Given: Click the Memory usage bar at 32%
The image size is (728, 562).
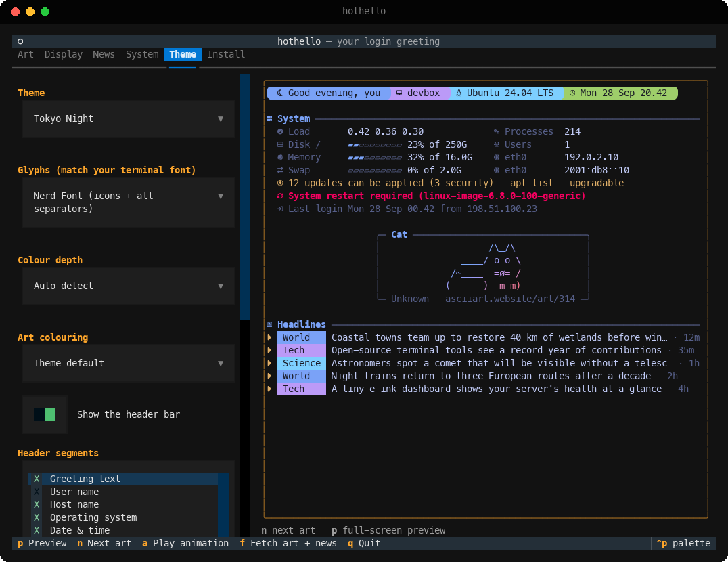Looking at the screenshot, I should point(375,158).
